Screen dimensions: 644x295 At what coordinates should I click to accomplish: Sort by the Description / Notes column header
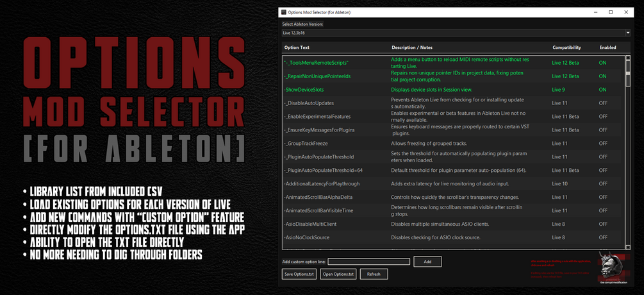[x=412, y=47]
